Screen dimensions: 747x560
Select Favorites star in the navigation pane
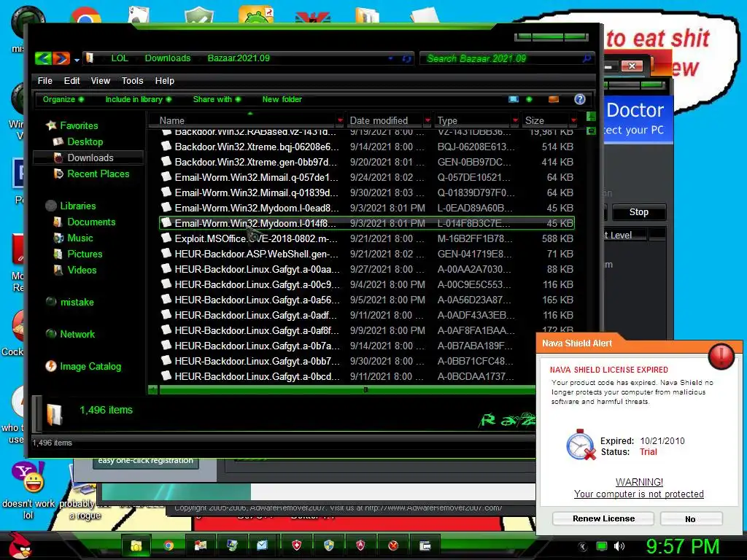51,125
